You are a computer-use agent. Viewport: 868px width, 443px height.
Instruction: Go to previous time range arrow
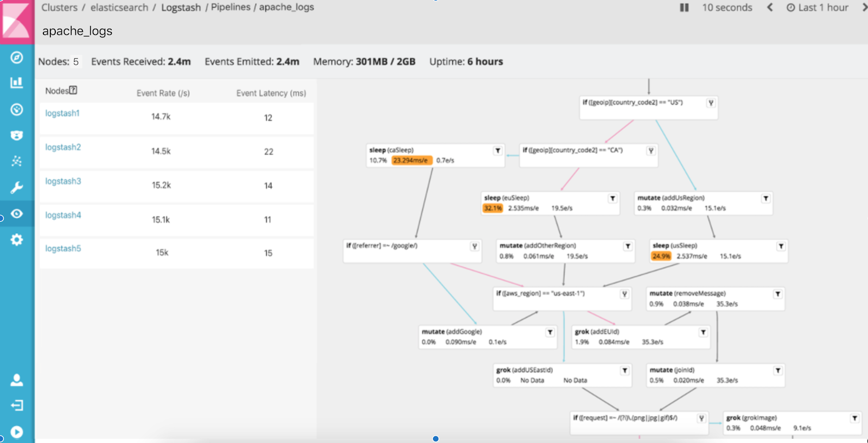(x=770, y=8)
